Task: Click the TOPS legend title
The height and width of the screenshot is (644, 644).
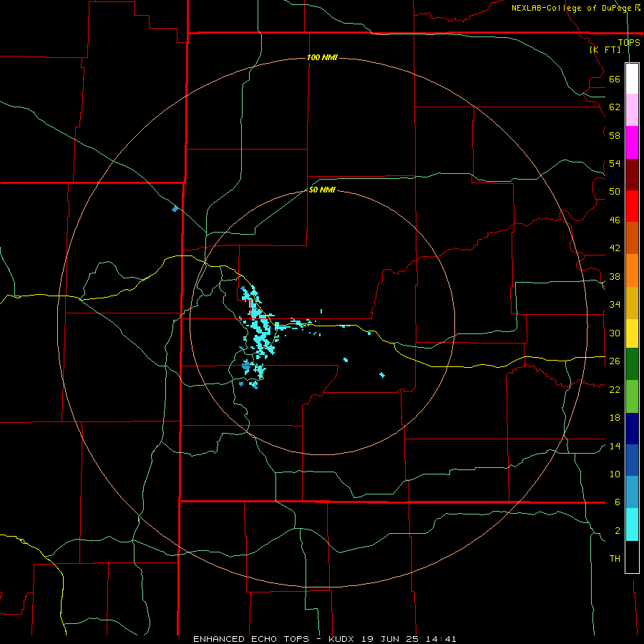Action: [x=629, y=42]
